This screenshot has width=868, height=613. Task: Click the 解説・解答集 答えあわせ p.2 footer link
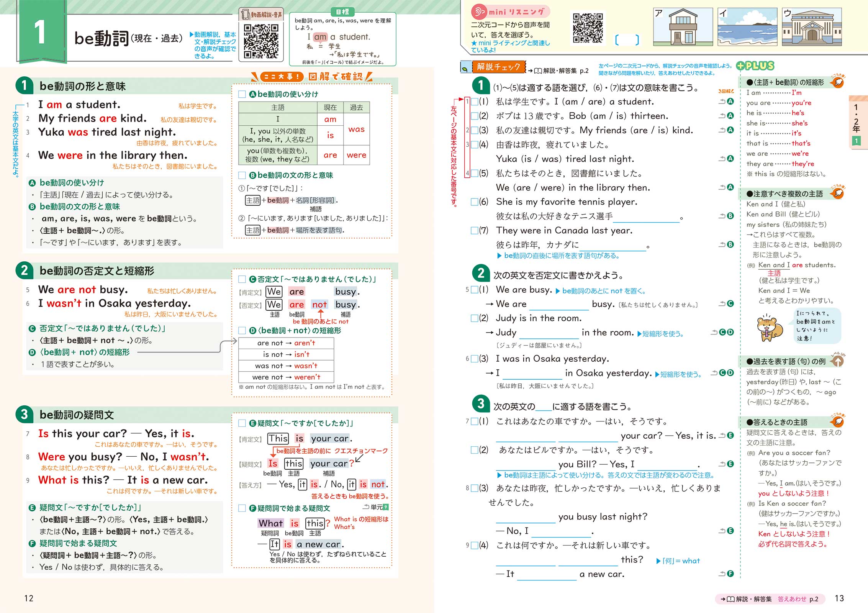[x=769, y=599]
